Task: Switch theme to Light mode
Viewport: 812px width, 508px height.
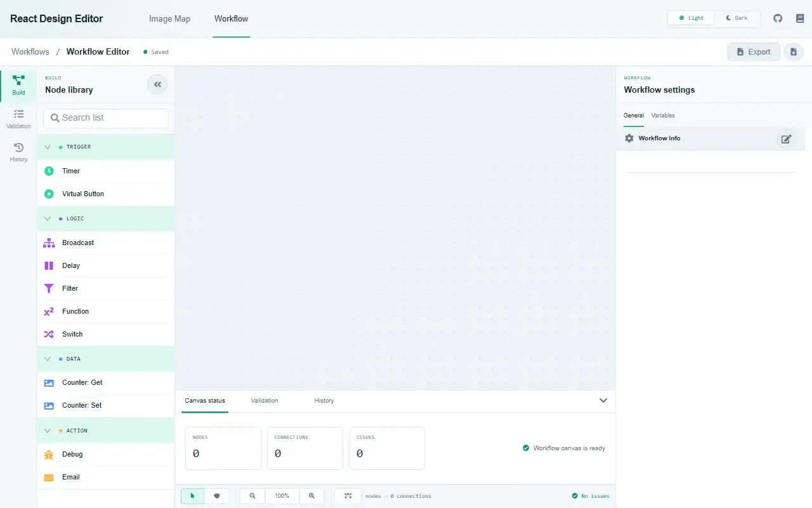Action: pyautogui.click(x=691, y=18)
